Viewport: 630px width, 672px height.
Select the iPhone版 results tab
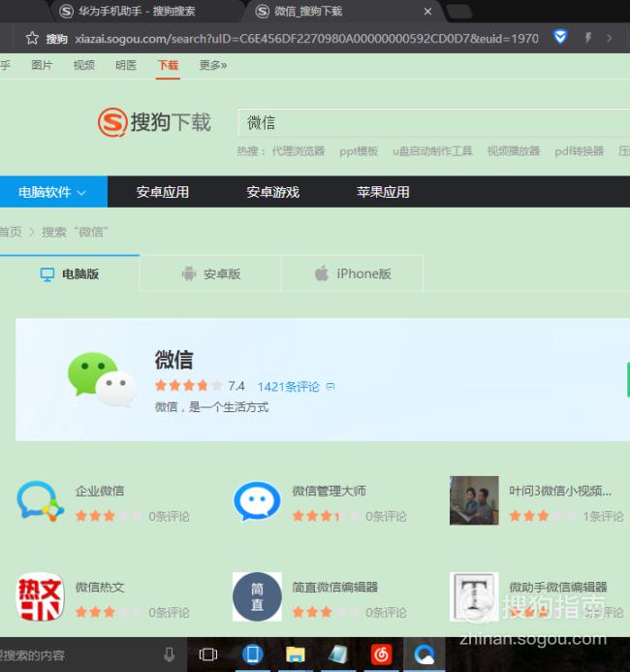[353, 273]
